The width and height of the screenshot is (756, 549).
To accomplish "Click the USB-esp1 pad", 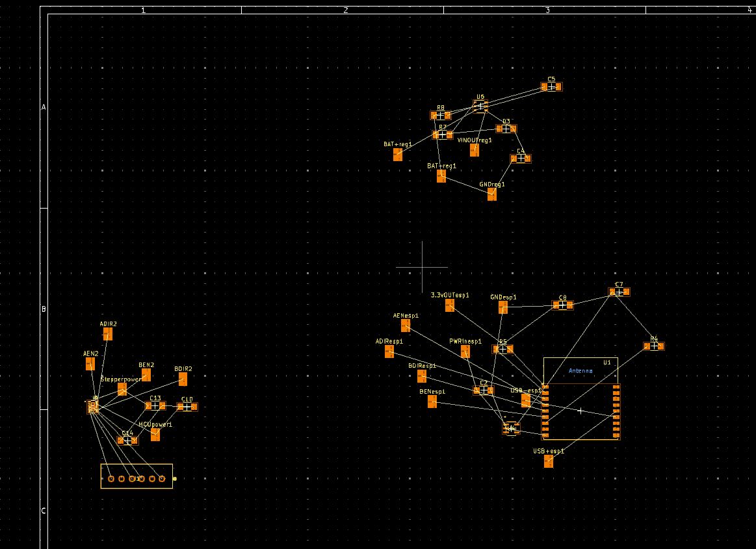I will click(x=525, y=400).
